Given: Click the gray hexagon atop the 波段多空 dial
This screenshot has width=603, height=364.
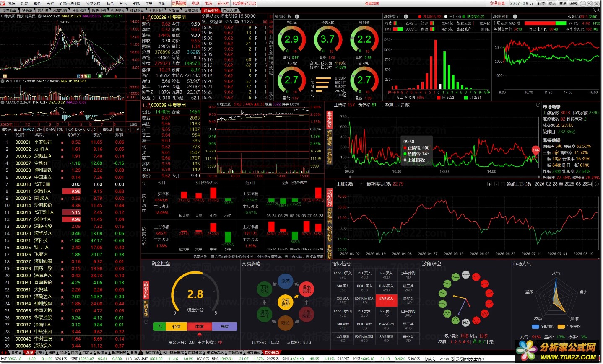Looking at the screenshot, I should click(x=466, y=275).
